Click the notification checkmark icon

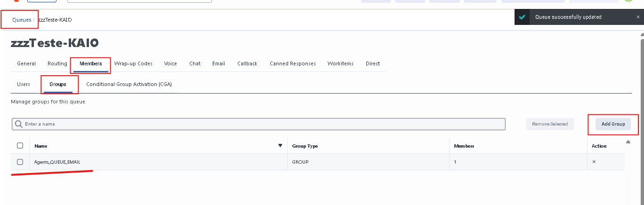(522, 17)
